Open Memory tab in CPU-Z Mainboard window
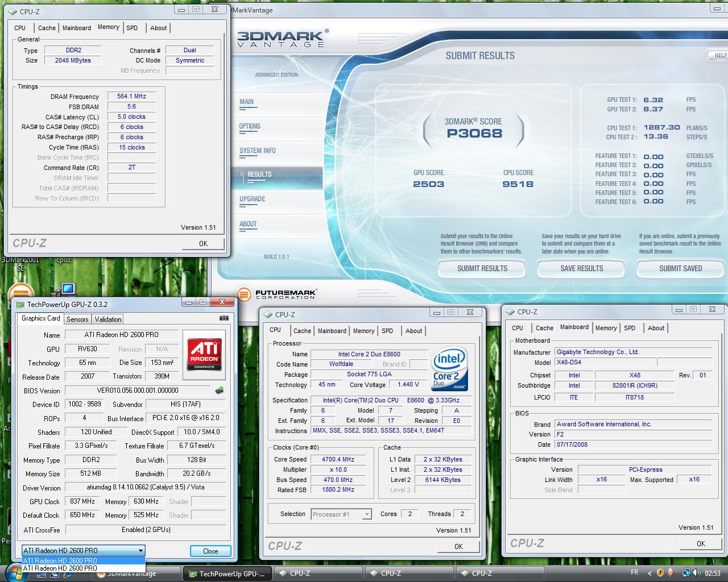 [606, 328]
